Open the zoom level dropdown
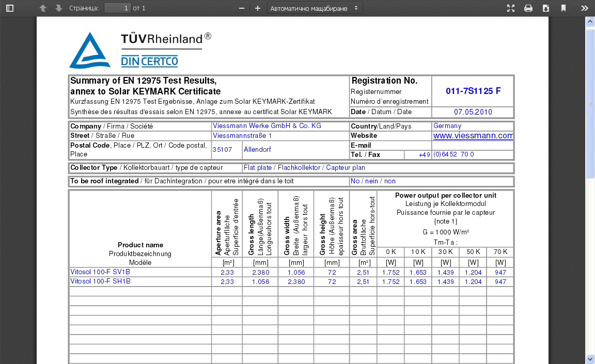Screen dimensions: 595x364 [315, 8]
